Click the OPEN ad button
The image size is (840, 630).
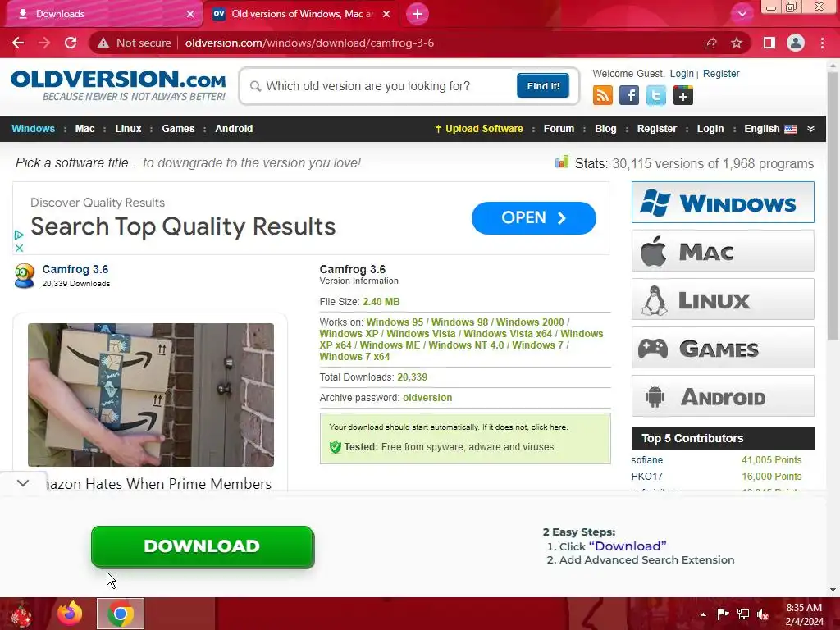pyautogui.click(x=533, y=218)
